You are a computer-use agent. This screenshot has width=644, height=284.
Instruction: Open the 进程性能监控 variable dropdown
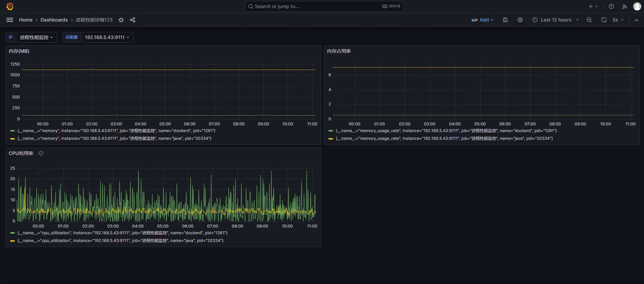click(x=37, y=37)
